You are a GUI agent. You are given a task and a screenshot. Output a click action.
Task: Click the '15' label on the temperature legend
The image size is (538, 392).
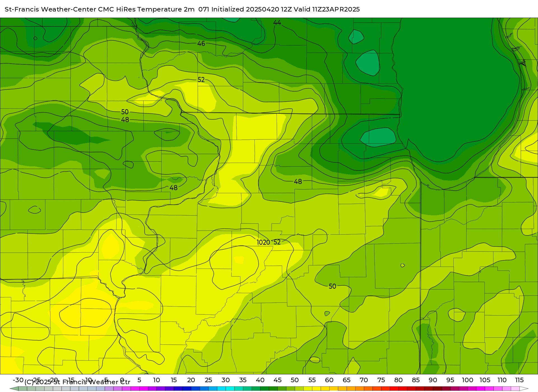click(x=174, y=380)
